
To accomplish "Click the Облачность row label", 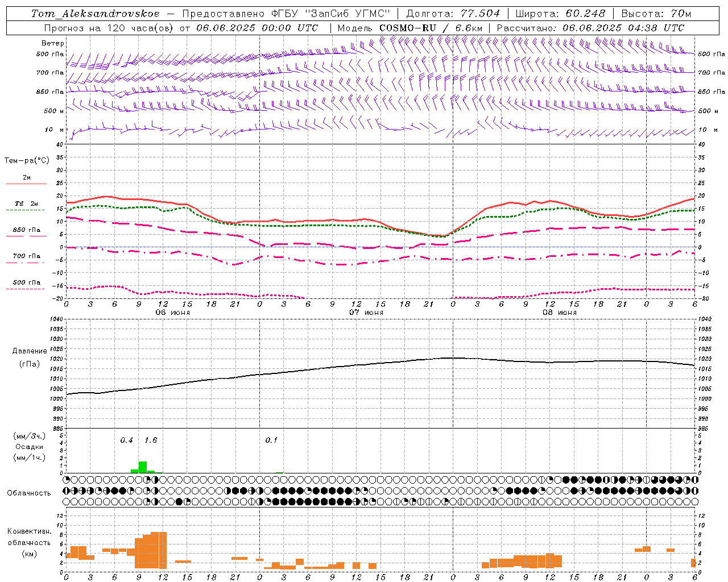I will coord(29,493).
